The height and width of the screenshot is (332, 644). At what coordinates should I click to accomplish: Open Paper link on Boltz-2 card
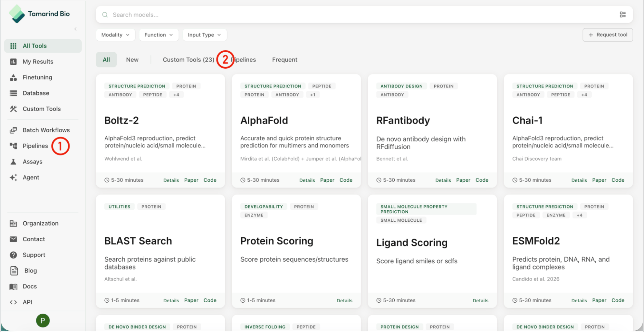point(191,180)
